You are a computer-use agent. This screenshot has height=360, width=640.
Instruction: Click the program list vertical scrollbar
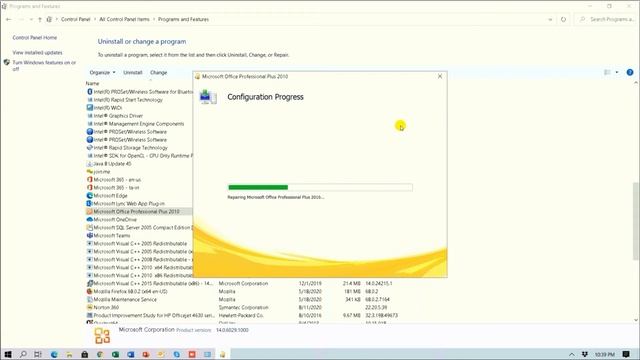click(636, 220)
